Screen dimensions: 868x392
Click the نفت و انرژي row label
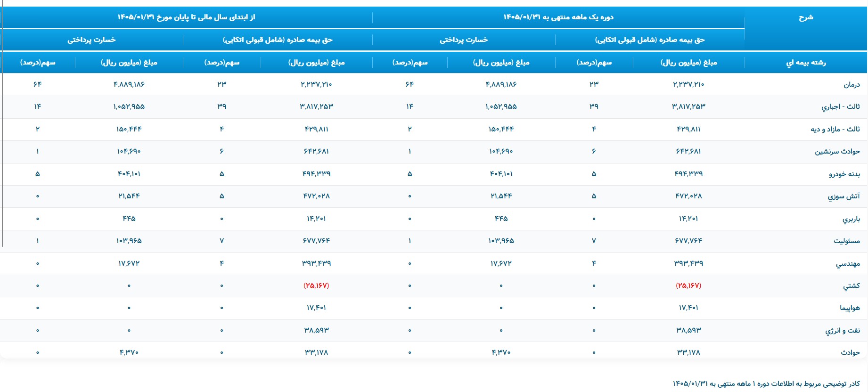coord(843,331)
